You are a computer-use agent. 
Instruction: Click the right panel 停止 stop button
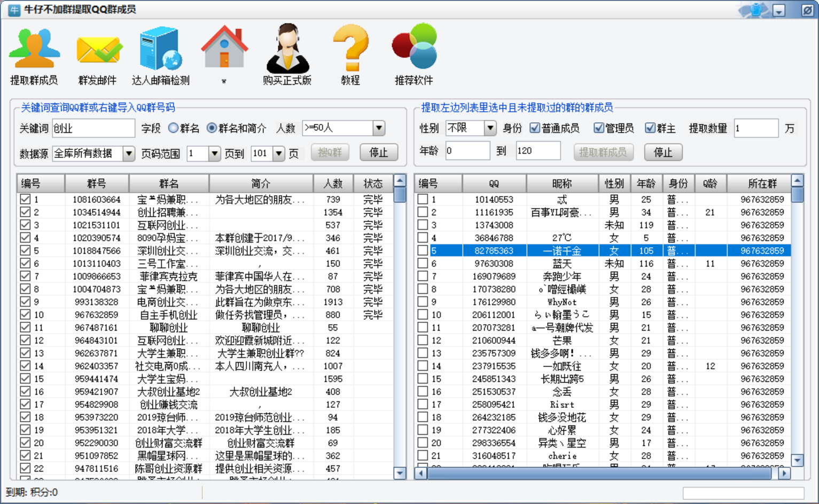[663, 152]
